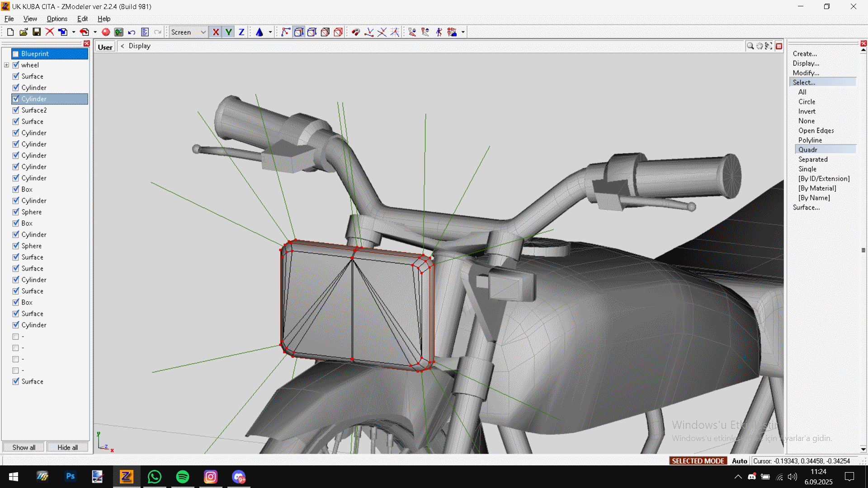Open the Edit menu
The width and height of the screenshot is (868, 488).
click(82, 19)
